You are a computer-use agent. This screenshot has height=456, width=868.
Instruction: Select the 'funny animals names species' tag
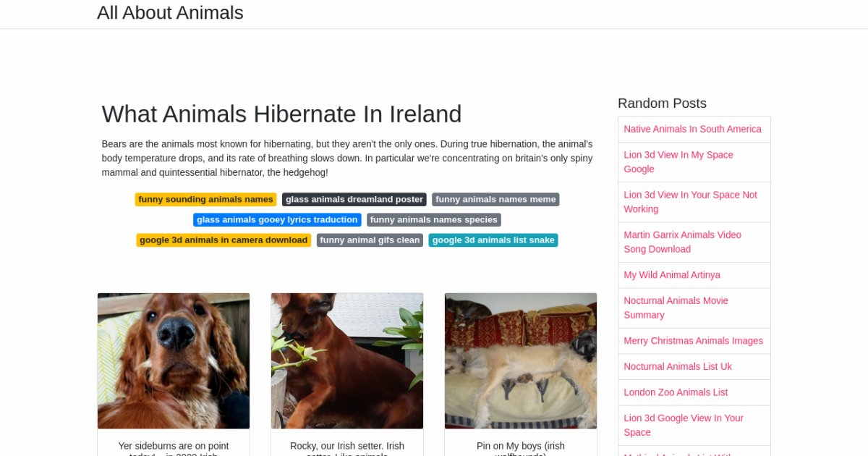[x=434, y=220]
